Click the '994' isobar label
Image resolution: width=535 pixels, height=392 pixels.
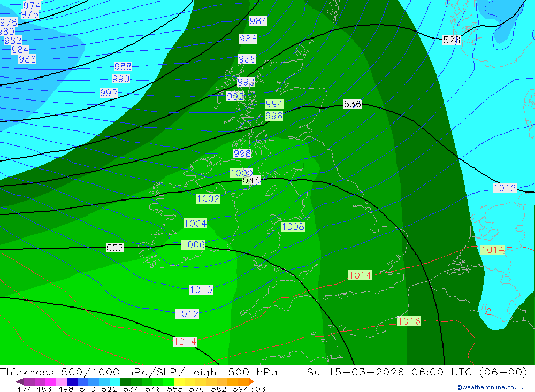pyautogui.click(x=274, y=104)
